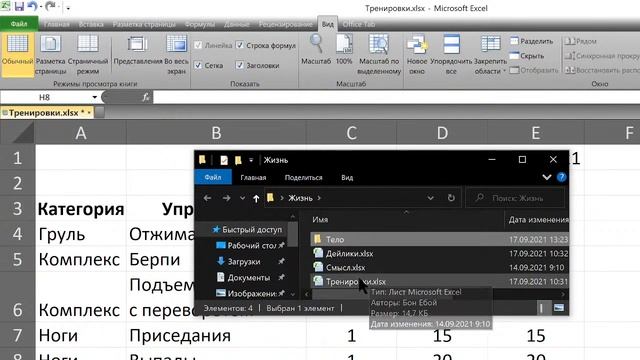
Task: Open Explorer Главная tab
Action: [x=253, y=178]
